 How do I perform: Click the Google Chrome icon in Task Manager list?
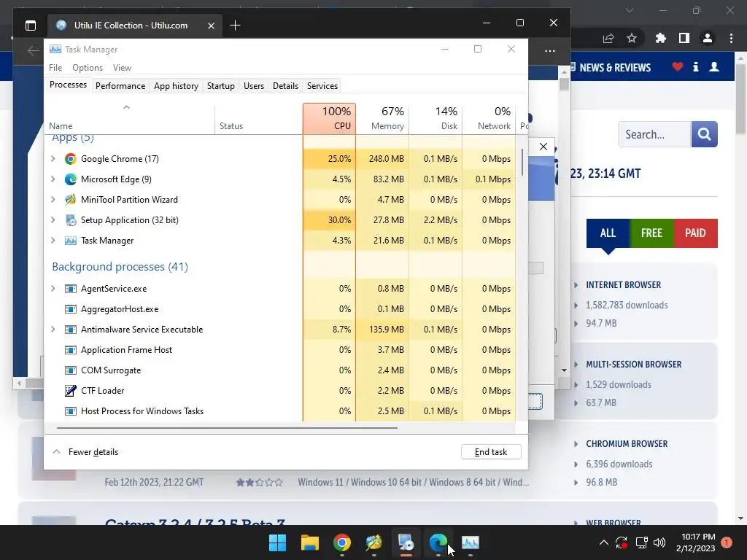coord(71,159)
